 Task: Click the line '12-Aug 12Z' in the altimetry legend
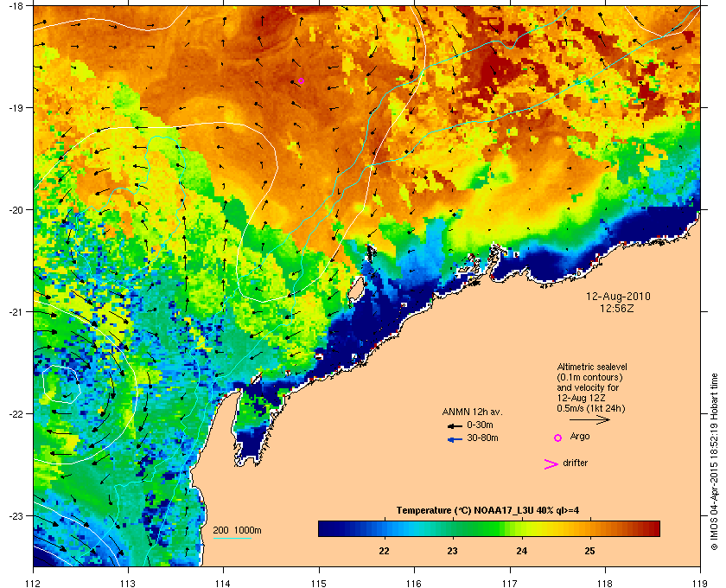click(x=581, y=398)
